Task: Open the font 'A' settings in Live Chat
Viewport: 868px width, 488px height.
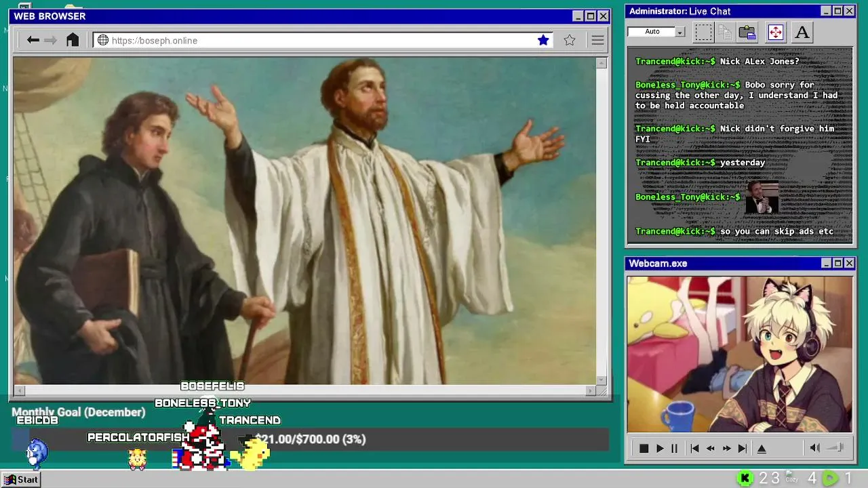Action: 802,32
